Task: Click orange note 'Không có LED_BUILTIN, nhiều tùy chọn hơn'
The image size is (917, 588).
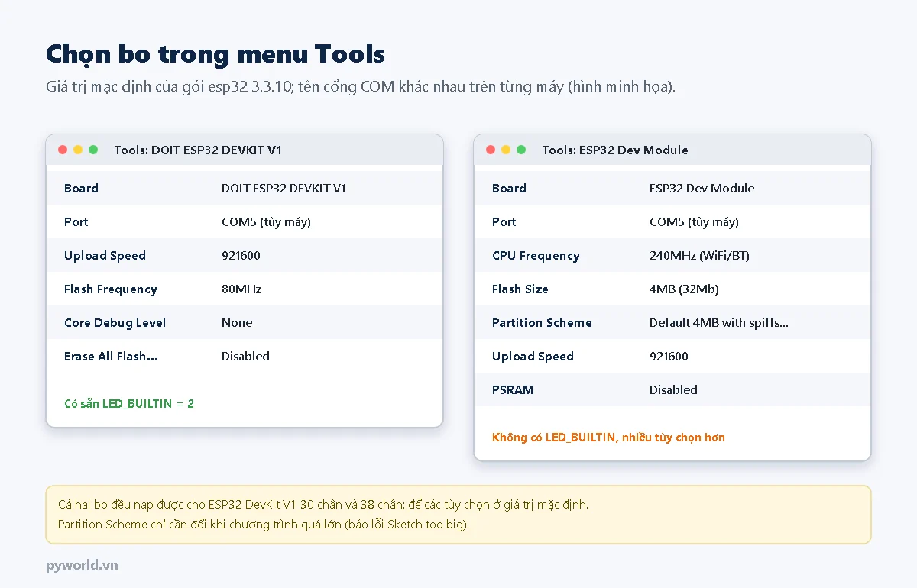Action: pos(608,438)
